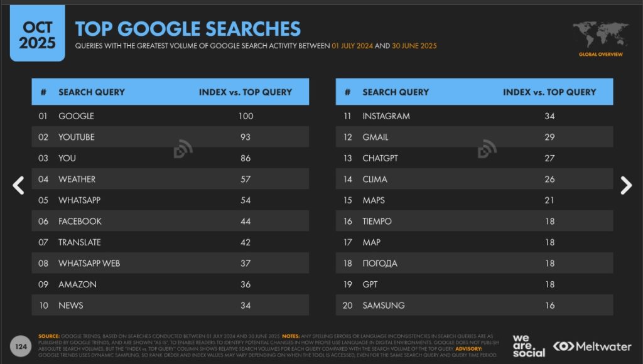Click the 30 June 2025 date text
This screenshot has width=643, height=364.
415,46
